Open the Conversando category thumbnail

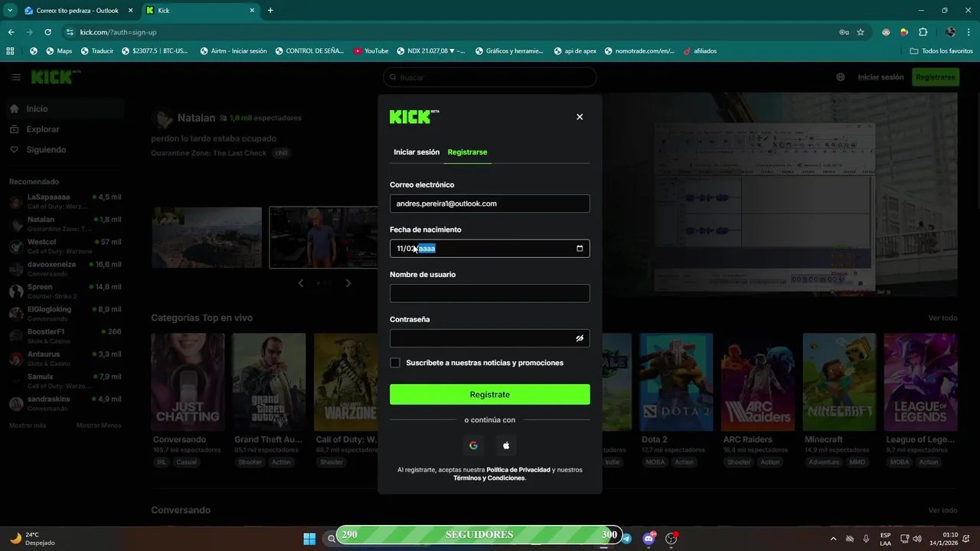coord(188,382)
